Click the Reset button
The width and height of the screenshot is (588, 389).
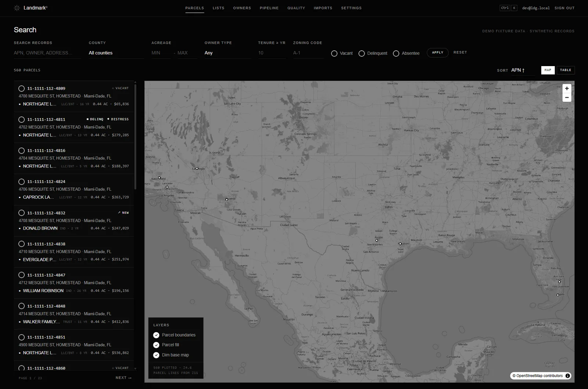point(460,53)
